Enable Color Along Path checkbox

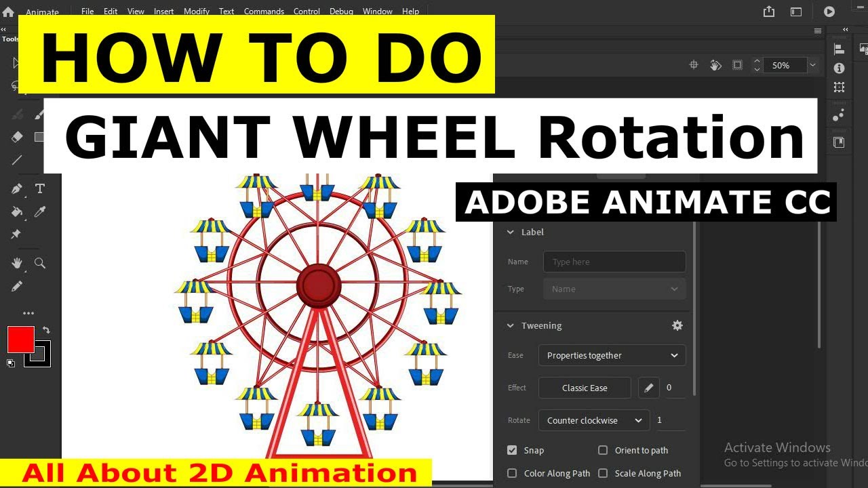(512, 473)
